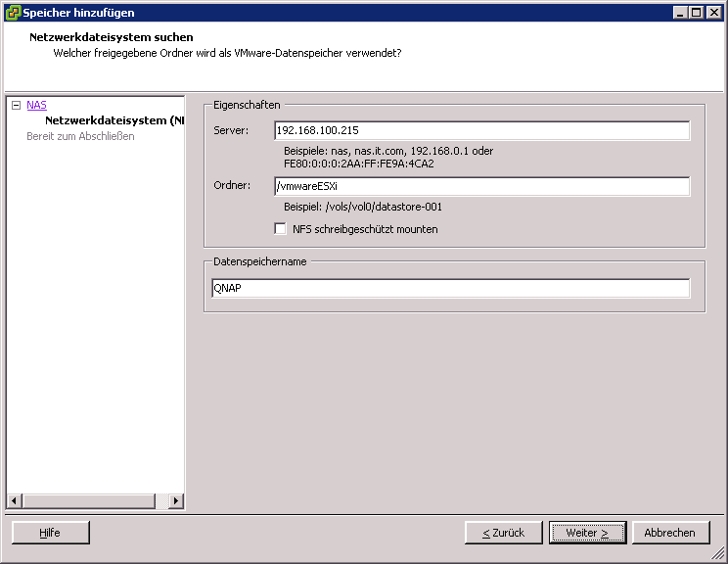The width and height of the screenshot is (728, 564).
Task: Enable NFS schreibgeschützt mounten checkbox
Action: tap(282, 229)
